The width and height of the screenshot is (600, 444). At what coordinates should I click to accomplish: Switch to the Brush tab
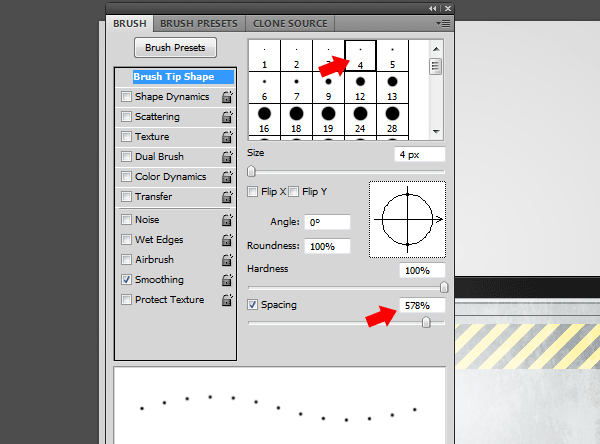pyautogui.click(x=130, y=23)
